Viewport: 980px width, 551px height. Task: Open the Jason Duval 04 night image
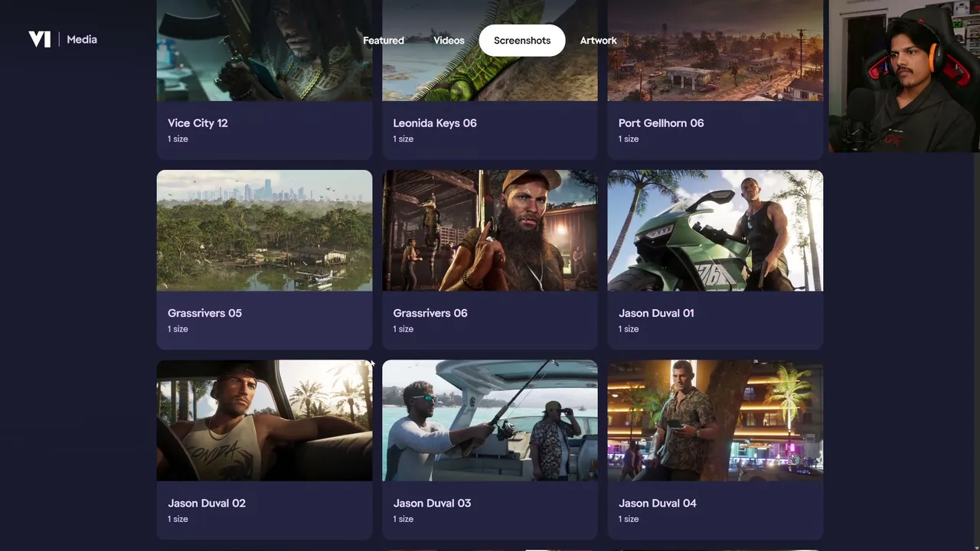click(x=715, y=420)
